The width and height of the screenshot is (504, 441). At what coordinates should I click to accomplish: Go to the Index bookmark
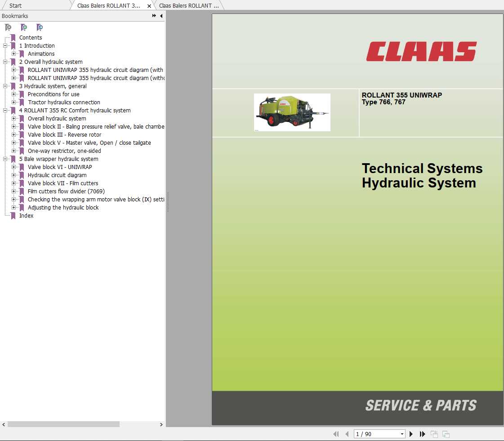[26, 216]
